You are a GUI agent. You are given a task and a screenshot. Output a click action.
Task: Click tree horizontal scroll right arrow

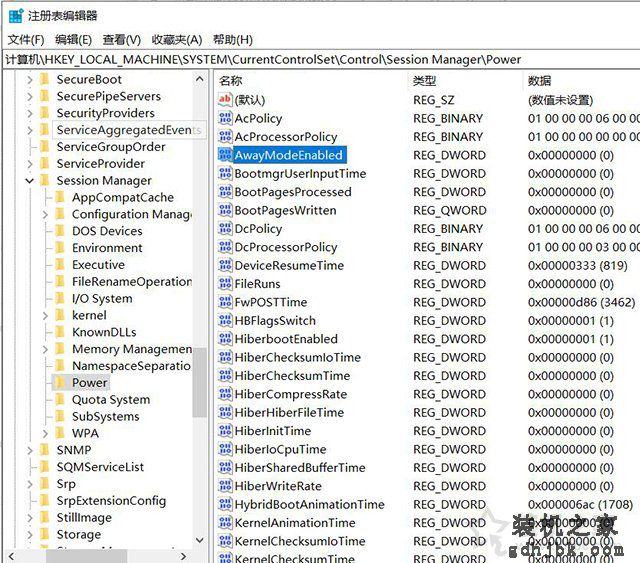(x=183, y=556)
